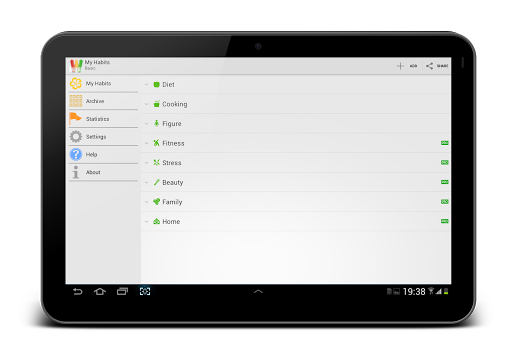Tap the My Habits app logo
The height and width of the screenshot is (361, 512).
[76, 66]
